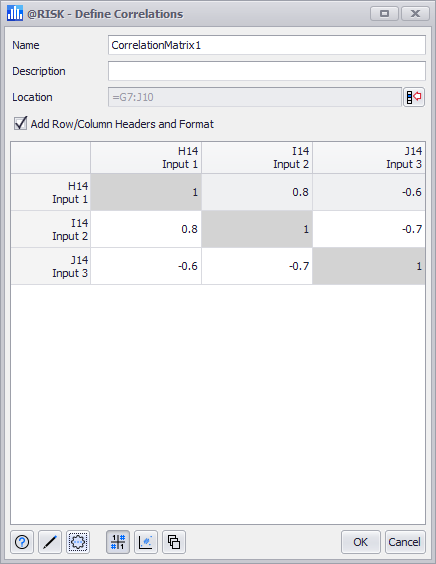This screenshot has height=564, width=436.
Task: Open the help question mark button
Action: 22,542
